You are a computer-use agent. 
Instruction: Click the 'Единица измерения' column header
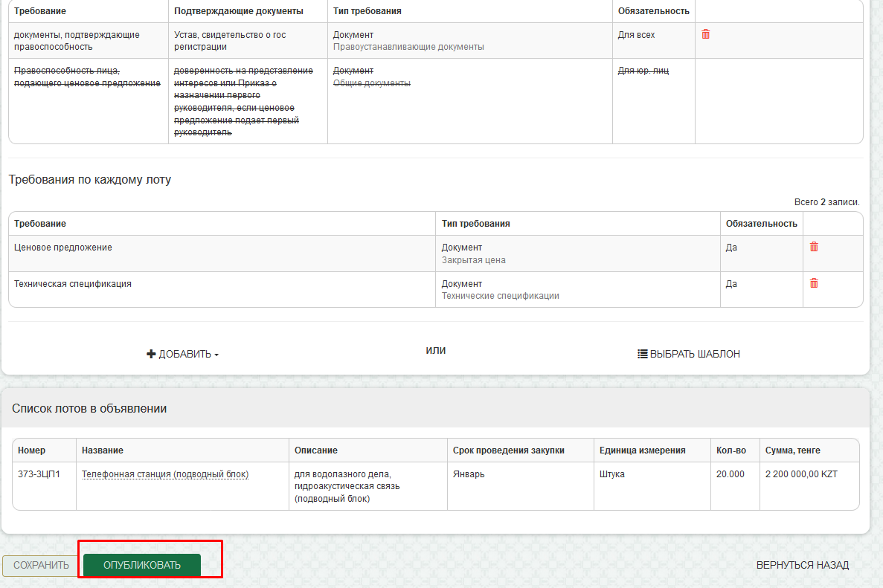(x=642, y=450)
